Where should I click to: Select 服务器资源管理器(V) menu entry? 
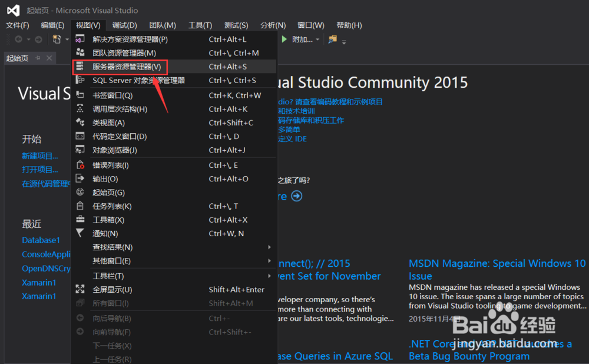[x=174, y=67]
